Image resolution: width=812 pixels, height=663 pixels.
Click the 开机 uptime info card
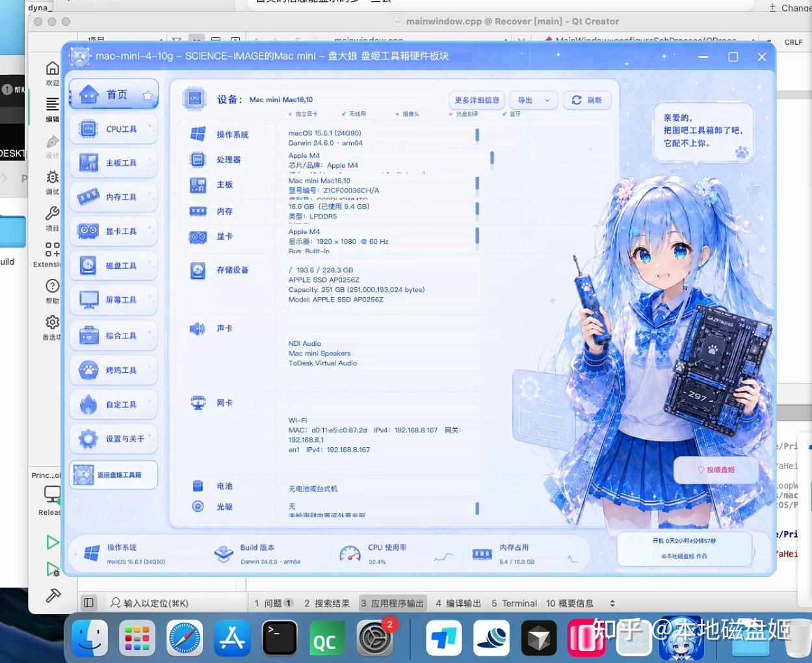coord(684,548)
